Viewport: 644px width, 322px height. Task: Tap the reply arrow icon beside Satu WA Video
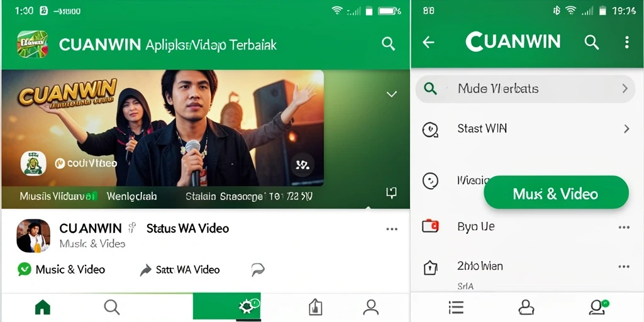pos(258,270)
